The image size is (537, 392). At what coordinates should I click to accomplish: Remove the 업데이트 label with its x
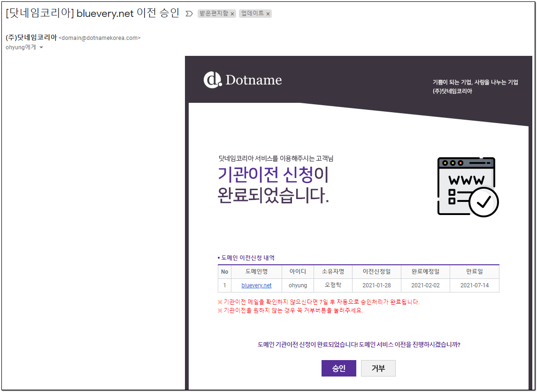tap(268, 14)
